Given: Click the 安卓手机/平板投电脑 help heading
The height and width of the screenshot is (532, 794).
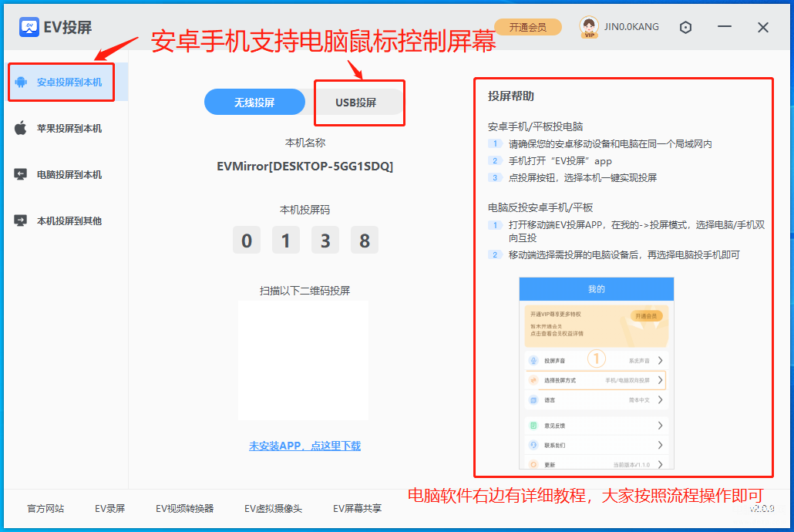Looking at the screenshot, I should [x=535, y=126].
